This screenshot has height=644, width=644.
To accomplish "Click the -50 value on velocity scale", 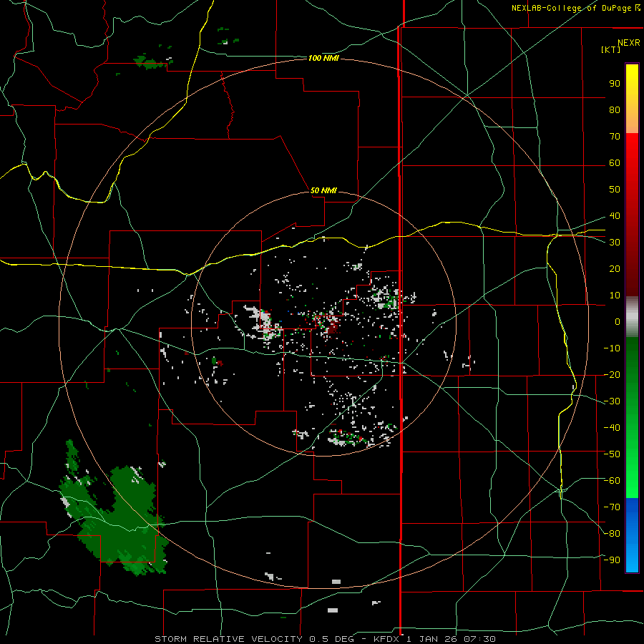I will [x=612, y=454].
